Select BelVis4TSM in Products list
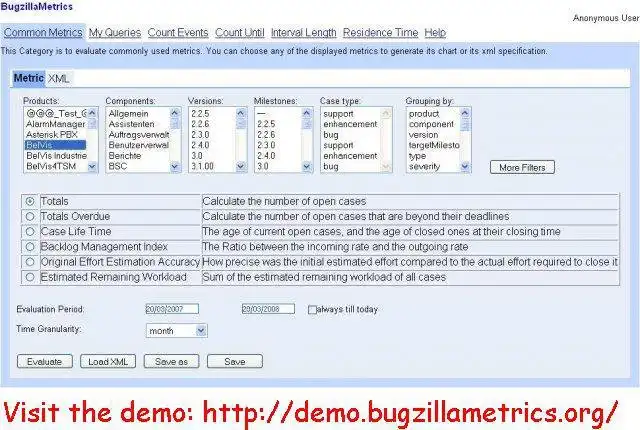Viewport: 640px width, 430px height. (56, 166)
